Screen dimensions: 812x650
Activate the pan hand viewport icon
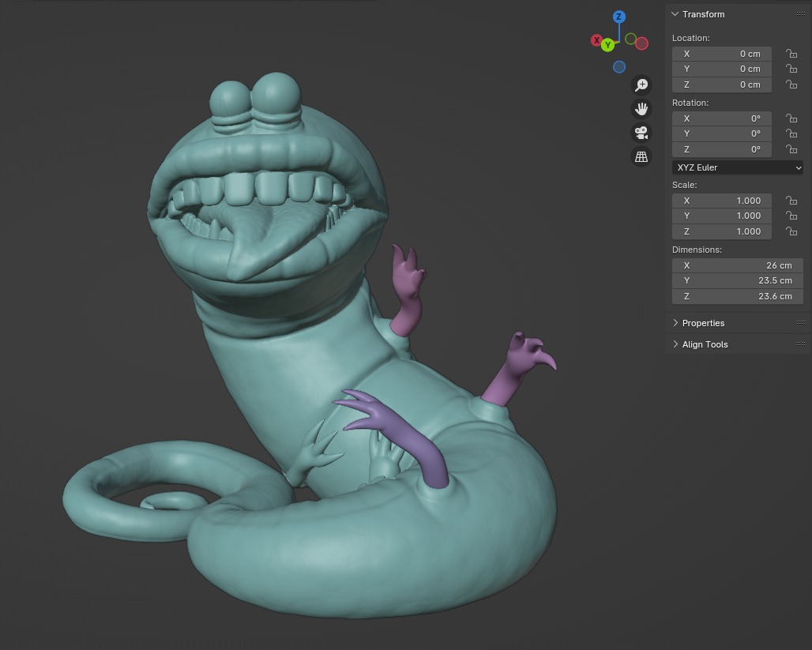click(x=641, y=109)
